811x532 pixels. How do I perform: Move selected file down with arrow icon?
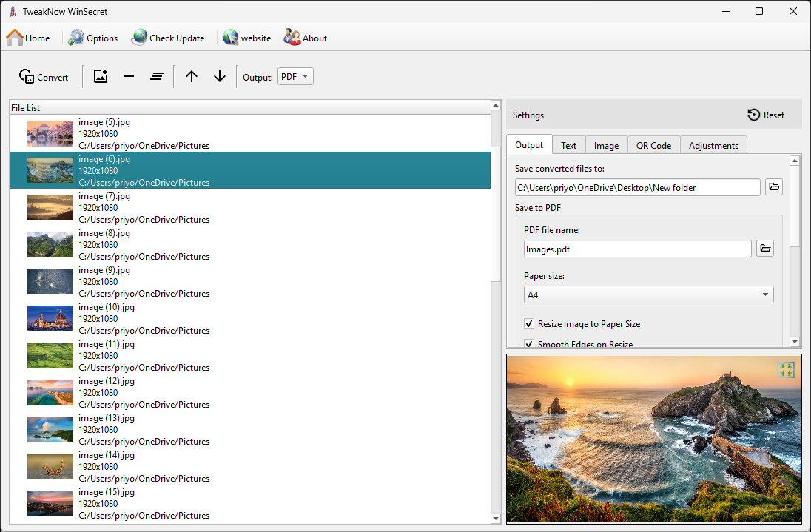[x=220, y=76]
